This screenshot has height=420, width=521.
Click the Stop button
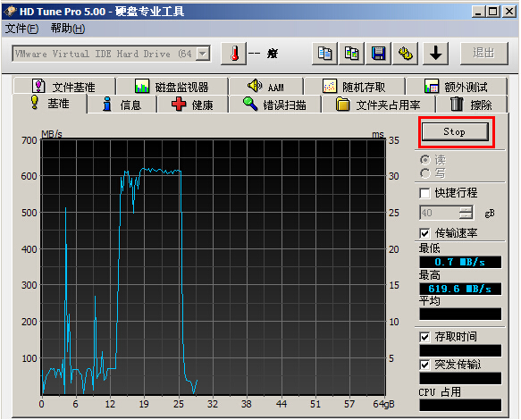[x=455, y=132]
